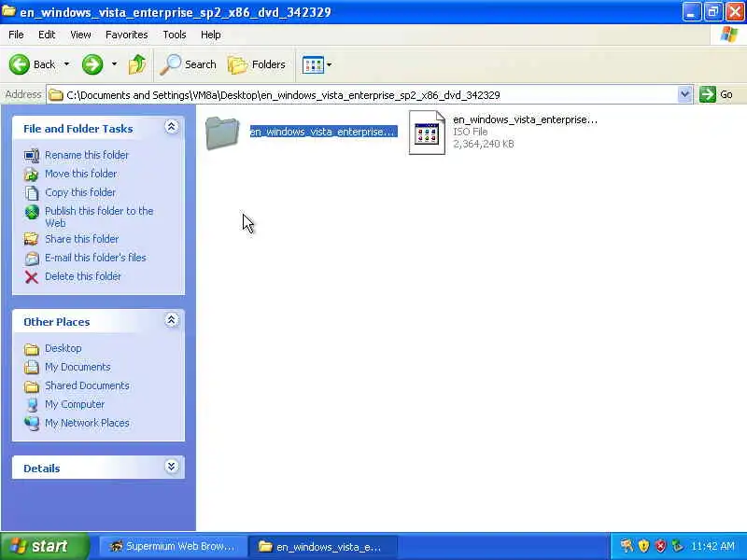Open My Network Places link
Viewport: 747px width, 560px height.
pos(87,423)
